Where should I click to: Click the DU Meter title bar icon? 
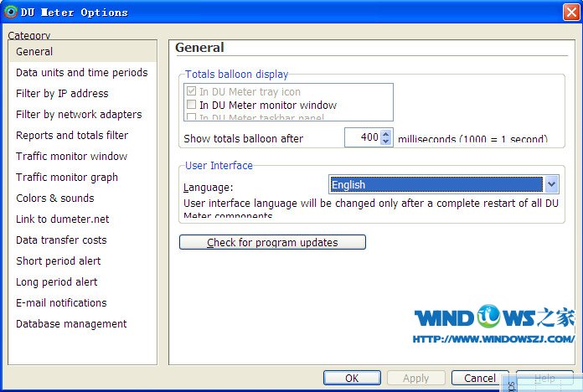(10, 12)
